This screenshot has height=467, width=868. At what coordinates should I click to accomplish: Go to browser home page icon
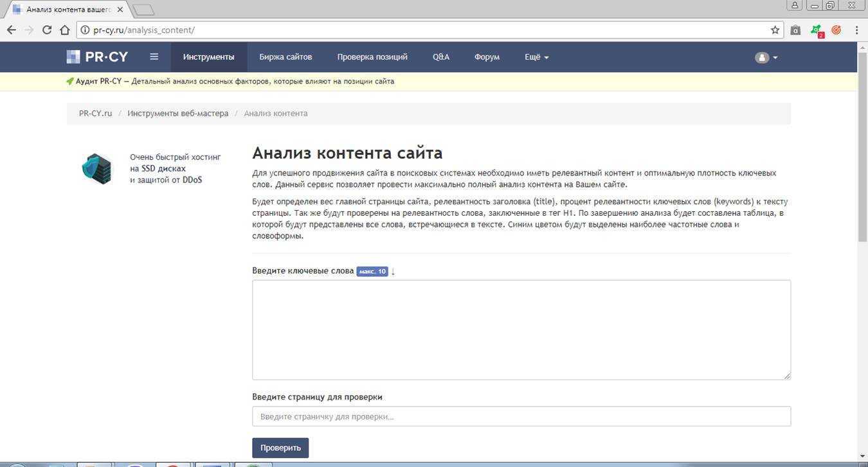[64, 30]
